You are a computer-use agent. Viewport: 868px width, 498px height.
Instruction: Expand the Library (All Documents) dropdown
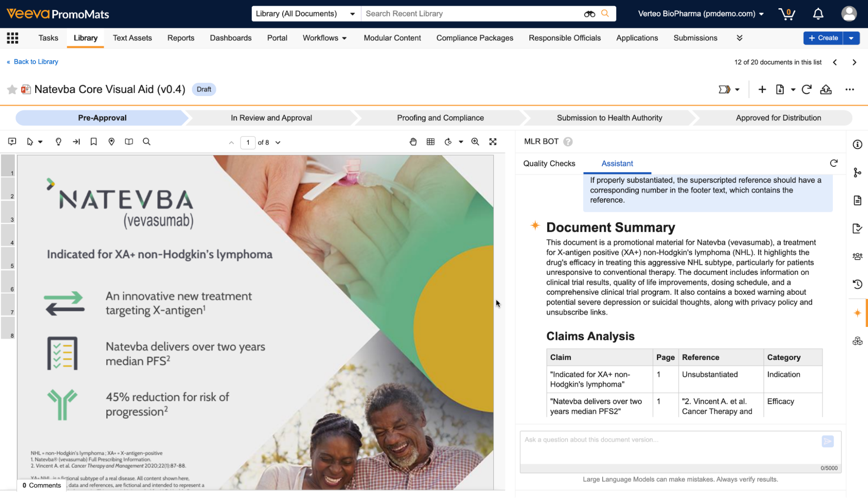352,14
